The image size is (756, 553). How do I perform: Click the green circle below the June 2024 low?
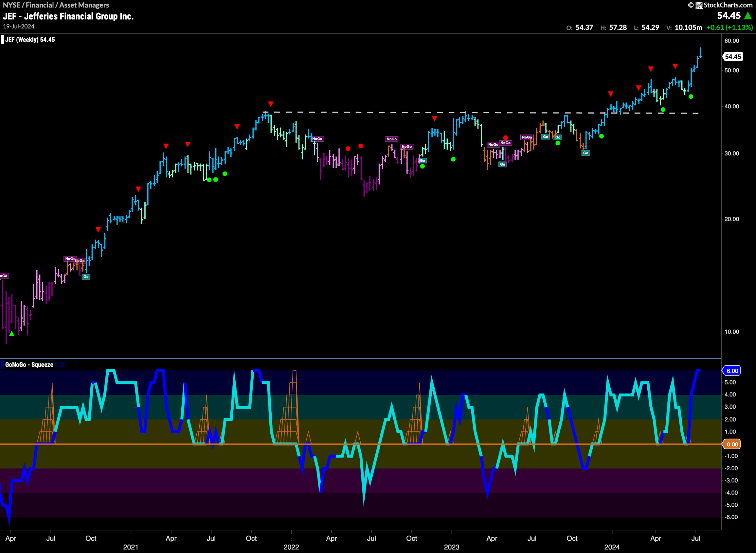(691, 97)
